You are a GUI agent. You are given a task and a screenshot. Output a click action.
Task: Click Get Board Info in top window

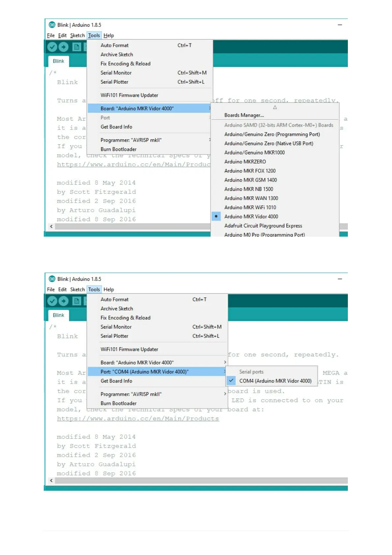[x=150, y=127]
